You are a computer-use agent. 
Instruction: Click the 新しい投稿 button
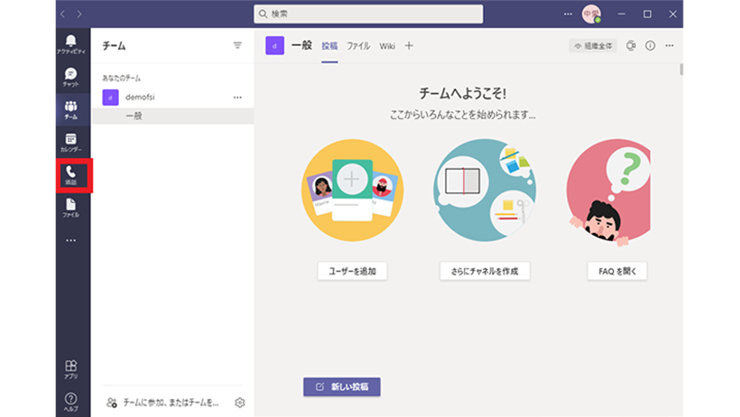pyautogui.click(x=342, y=386)
